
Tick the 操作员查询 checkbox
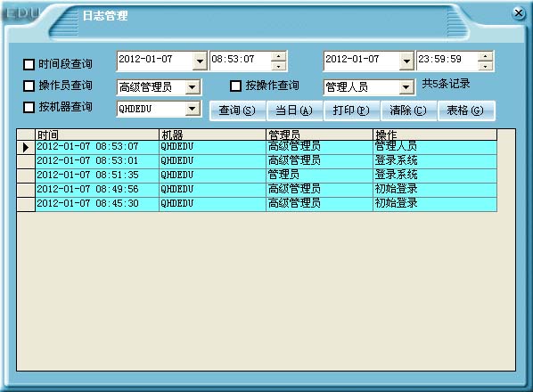(x=29, y=86)
